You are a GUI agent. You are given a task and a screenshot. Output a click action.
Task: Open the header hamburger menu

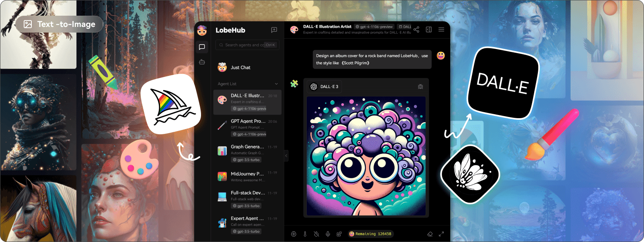[x=441, y=30]
